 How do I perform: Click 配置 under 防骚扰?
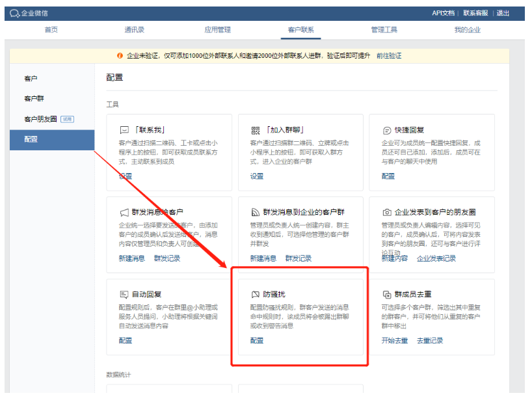[x=257, y=341]
